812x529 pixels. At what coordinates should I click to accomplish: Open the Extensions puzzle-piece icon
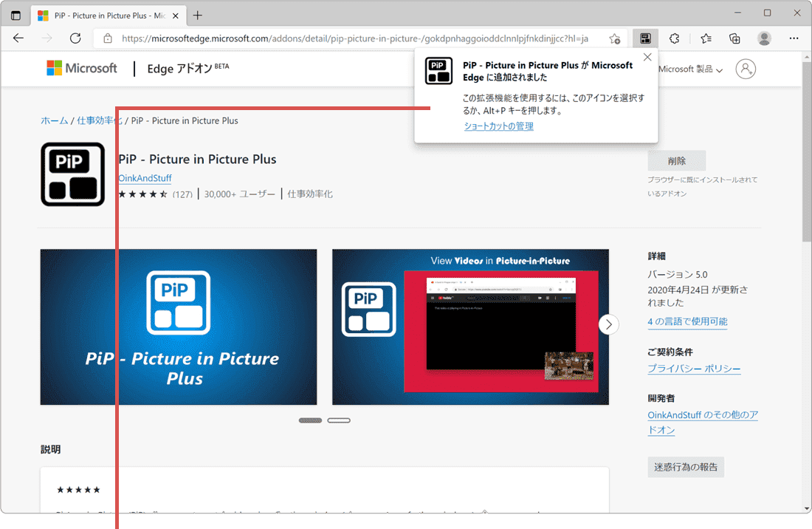(x=673, y=38)
